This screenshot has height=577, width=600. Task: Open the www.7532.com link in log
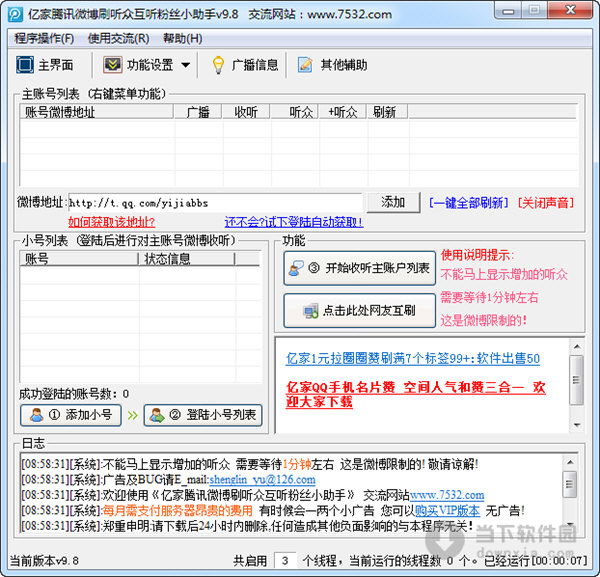click(447, 495)
